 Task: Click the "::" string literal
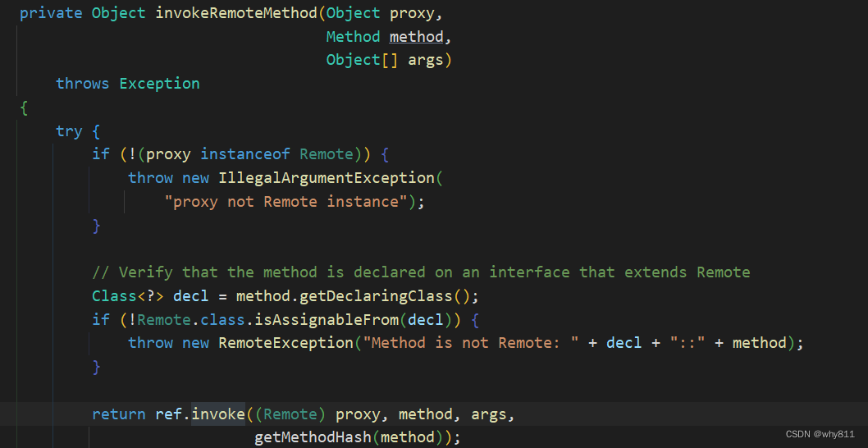point(688,343)
